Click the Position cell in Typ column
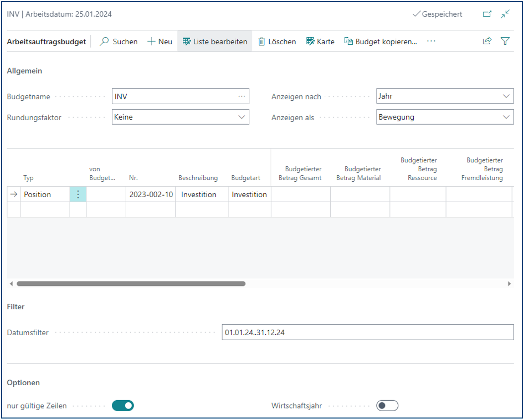Viewport: 525px width, 420px height. (45, 195)
